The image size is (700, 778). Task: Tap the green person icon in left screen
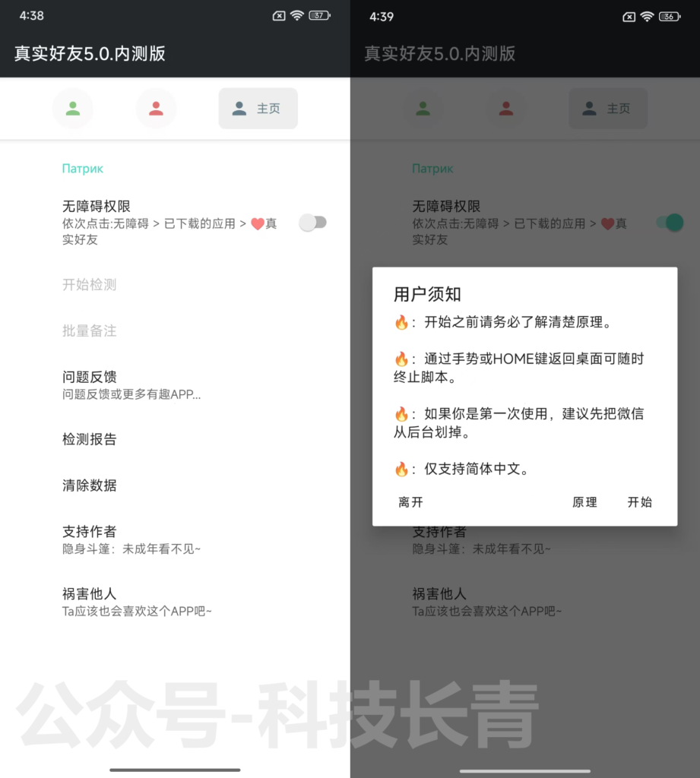(x=73, y=108)
